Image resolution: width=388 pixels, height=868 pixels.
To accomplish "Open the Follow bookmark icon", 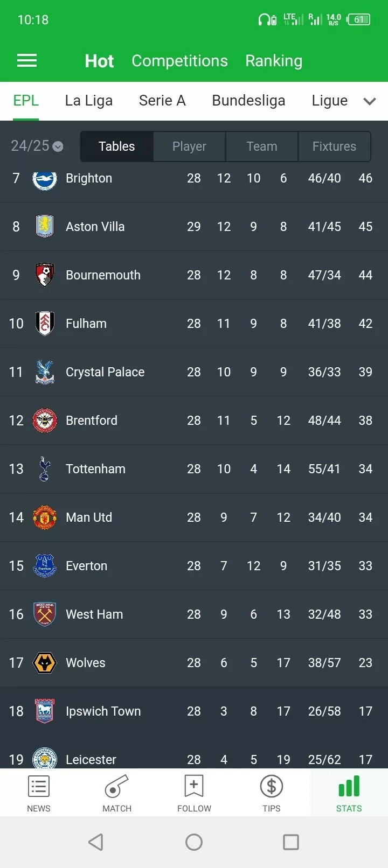I will click(x=194, y=787).
